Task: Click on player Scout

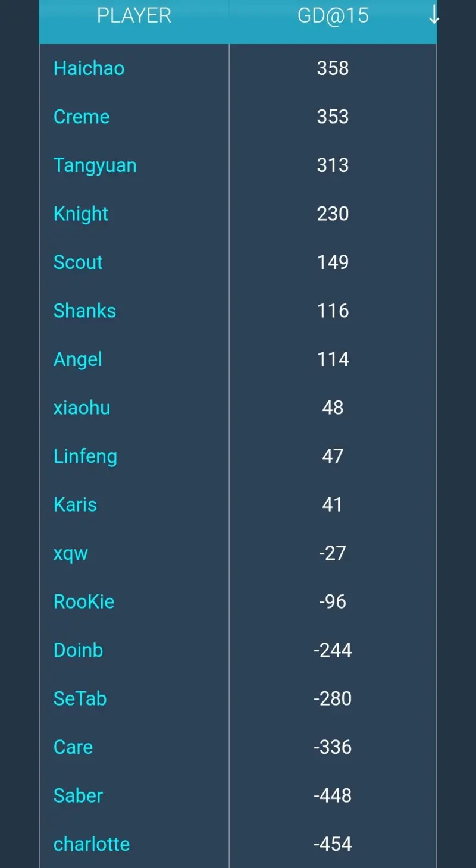Action: 78,262
